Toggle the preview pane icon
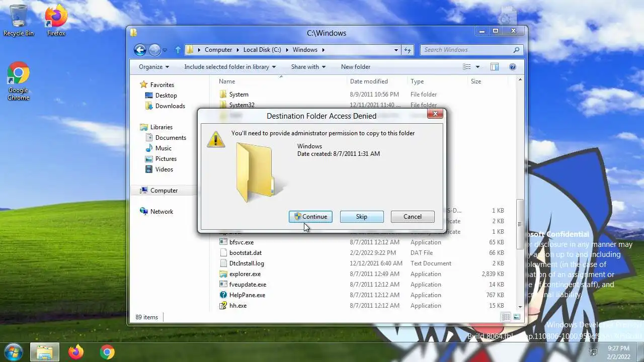This screenshot has width=644, height=362. (x=495, y=67)
